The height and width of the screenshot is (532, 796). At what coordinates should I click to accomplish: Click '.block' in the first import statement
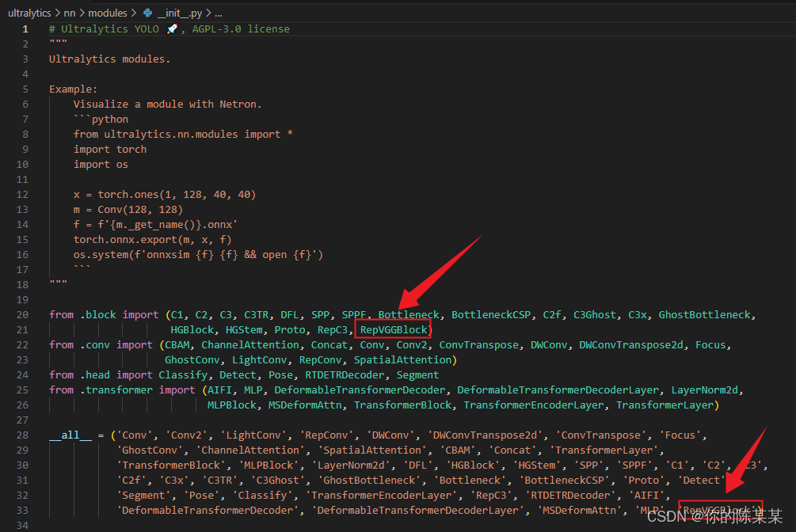pos(98,315)
